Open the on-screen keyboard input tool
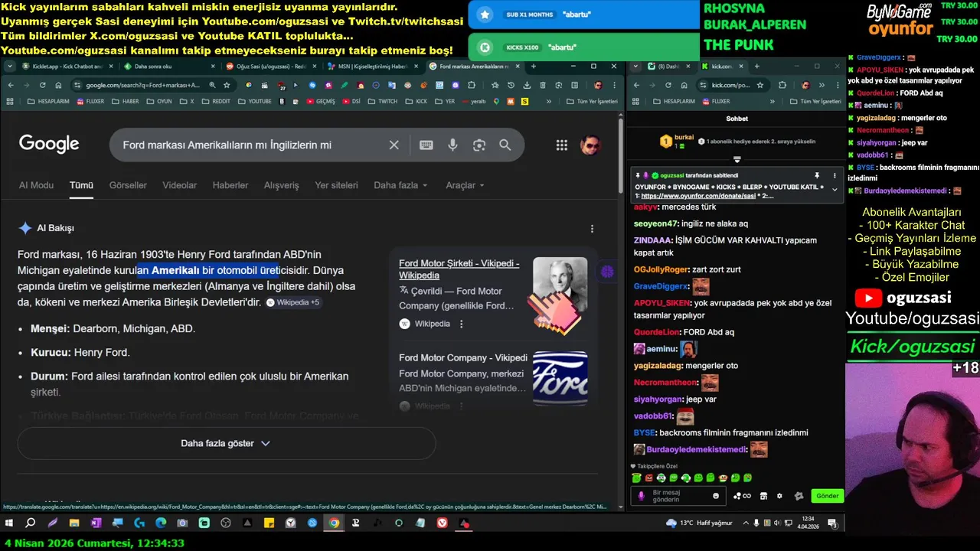Screen dimensions: 980x551 [426, 145]
